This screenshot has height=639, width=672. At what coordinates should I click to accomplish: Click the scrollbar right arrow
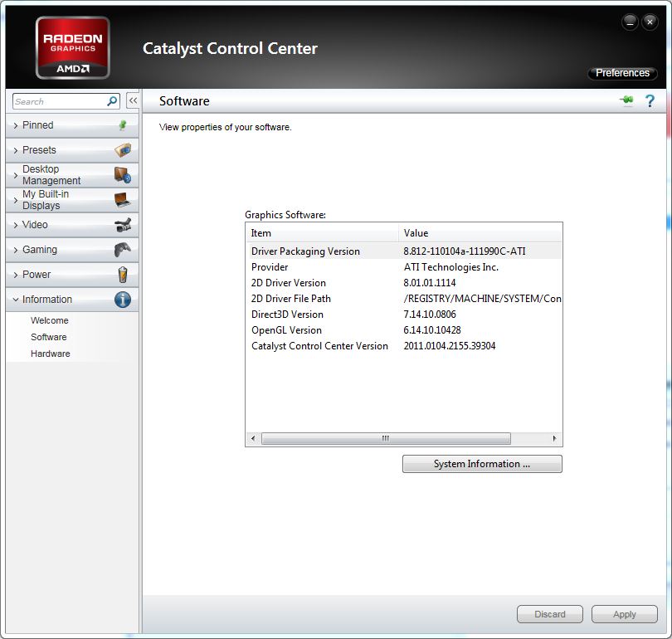[554, 438]
